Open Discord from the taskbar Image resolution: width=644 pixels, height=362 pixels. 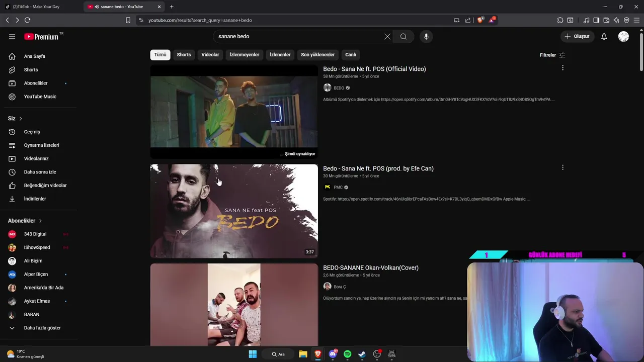[x=333, y=354]
